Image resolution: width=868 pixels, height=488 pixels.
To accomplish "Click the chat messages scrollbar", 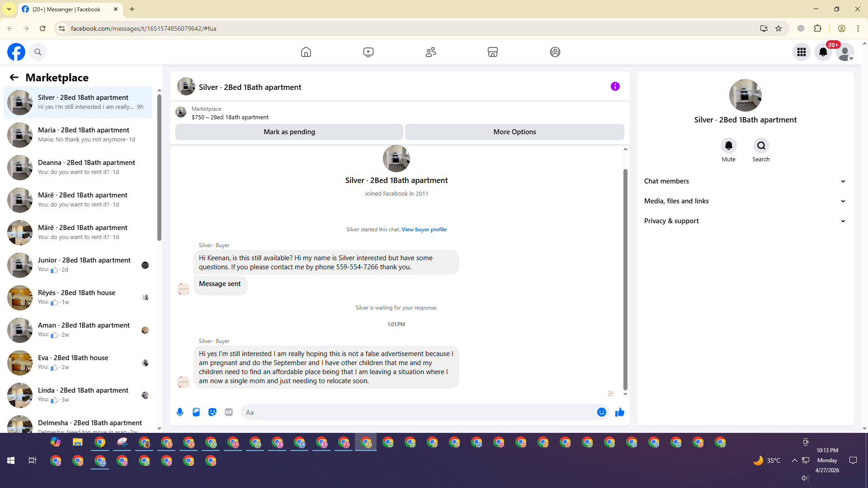I will (626, 279).
